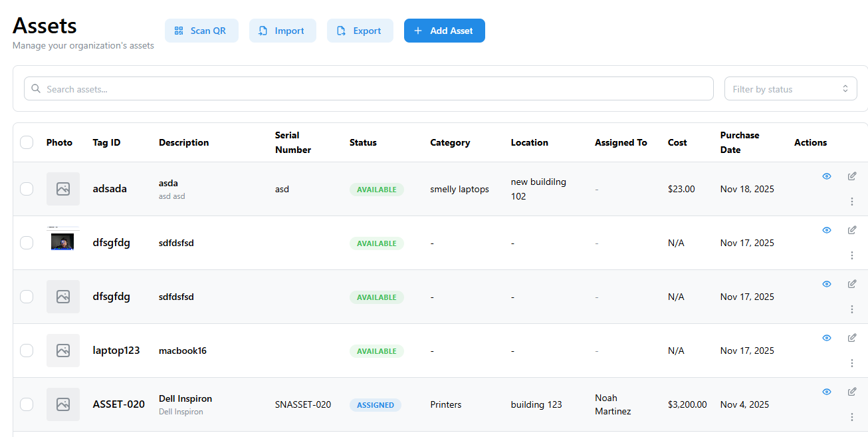
Task: Click the view eye icon for adsada asset
Action: (827, 176)
